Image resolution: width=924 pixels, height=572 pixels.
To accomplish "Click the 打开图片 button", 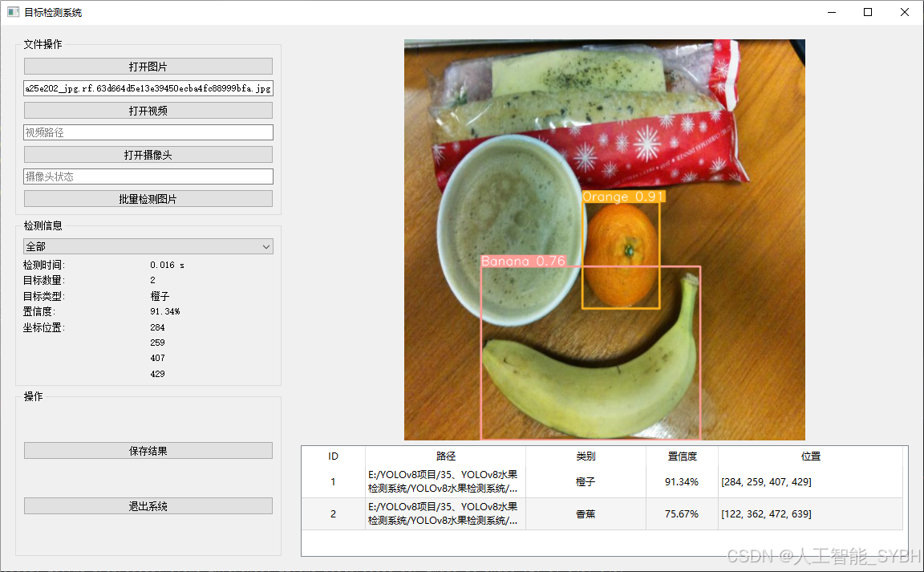I will (x=148, y=66).
